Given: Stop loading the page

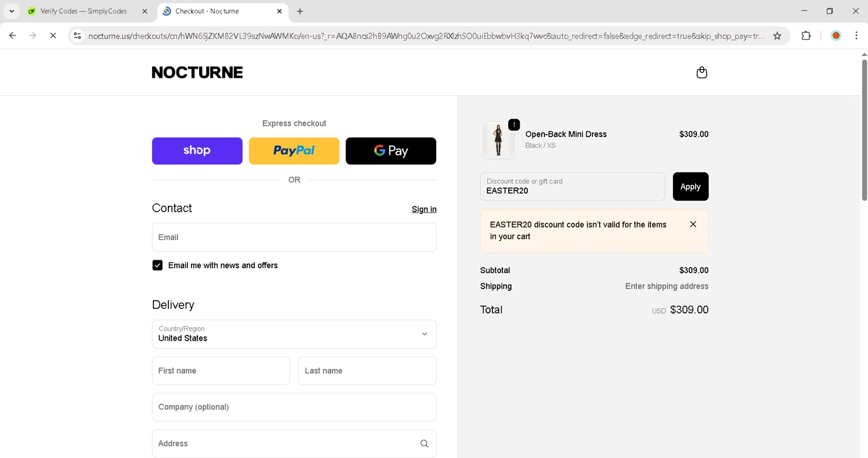Looking at the screenshot, I should (53, 36).
